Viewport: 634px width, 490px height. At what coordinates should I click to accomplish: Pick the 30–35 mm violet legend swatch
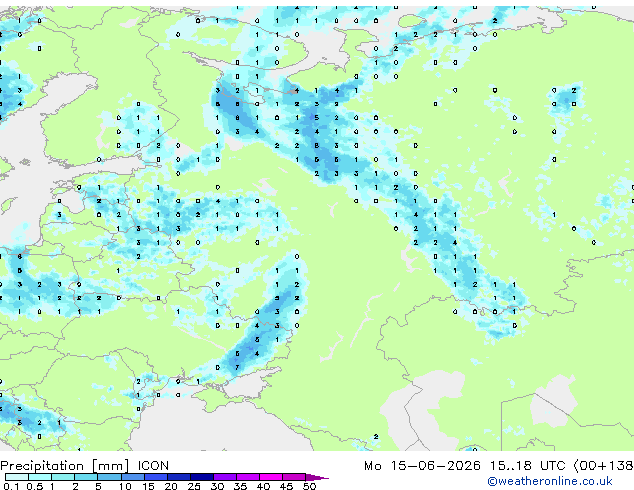(x=224, y=477)
